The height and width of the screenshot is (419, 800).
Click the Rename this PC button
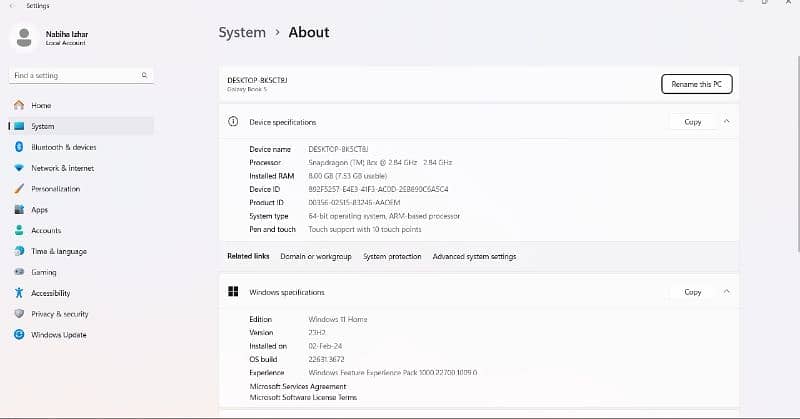click(x=696, y=84)
